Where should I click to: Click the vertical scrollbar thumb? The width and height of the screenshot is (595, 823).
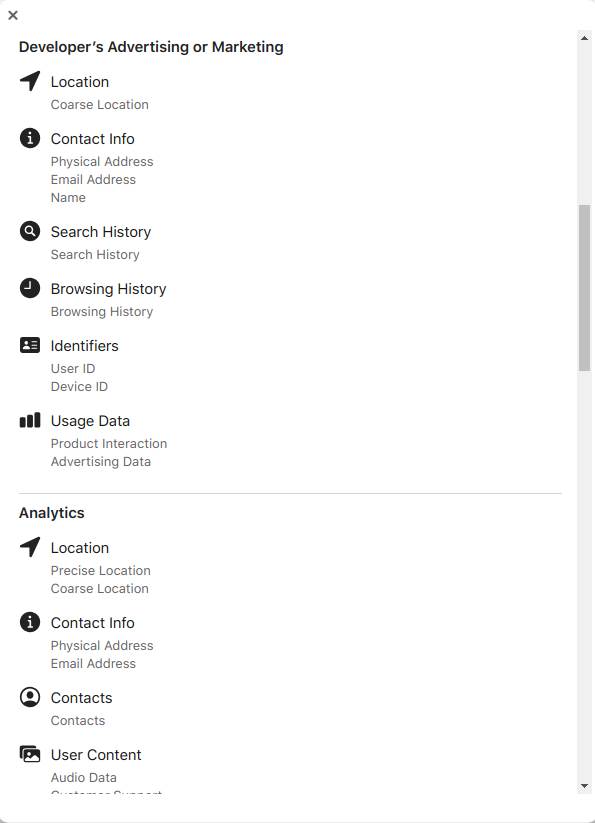coord(585,285)
